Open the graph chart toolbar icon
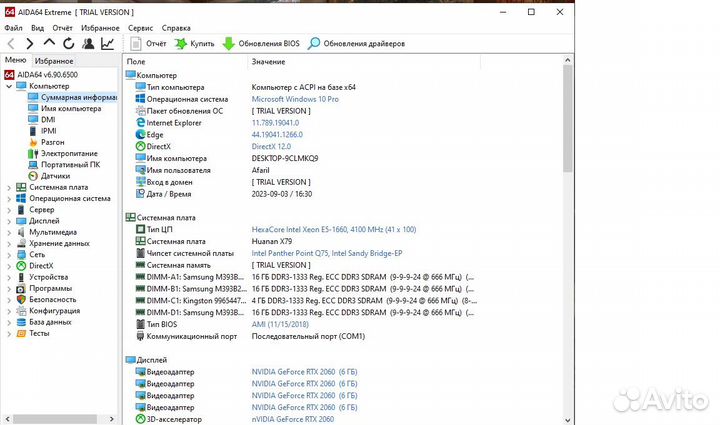The height and width of the screenshot is (425, 720). (x=107, y=44)
